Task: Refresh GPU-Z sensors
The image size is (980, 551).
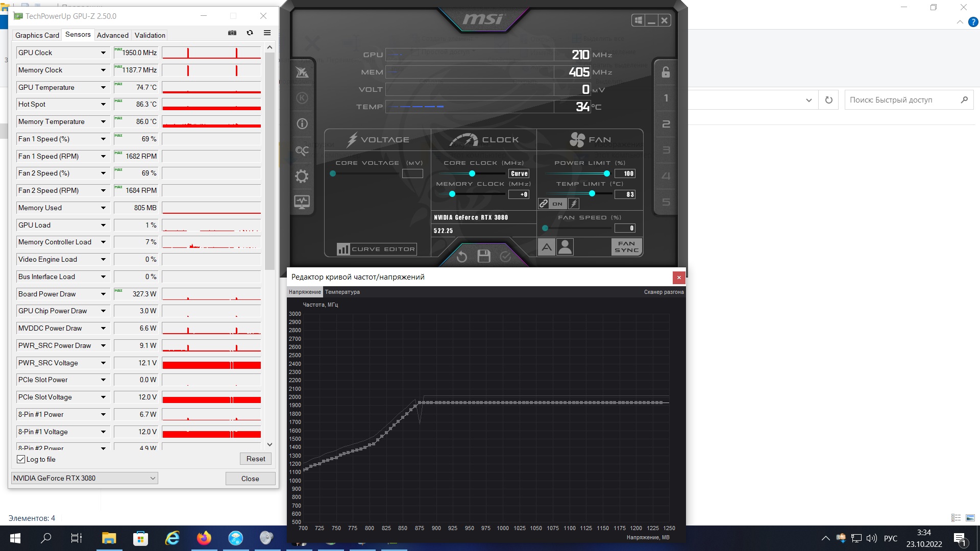Action: (250, 33)
